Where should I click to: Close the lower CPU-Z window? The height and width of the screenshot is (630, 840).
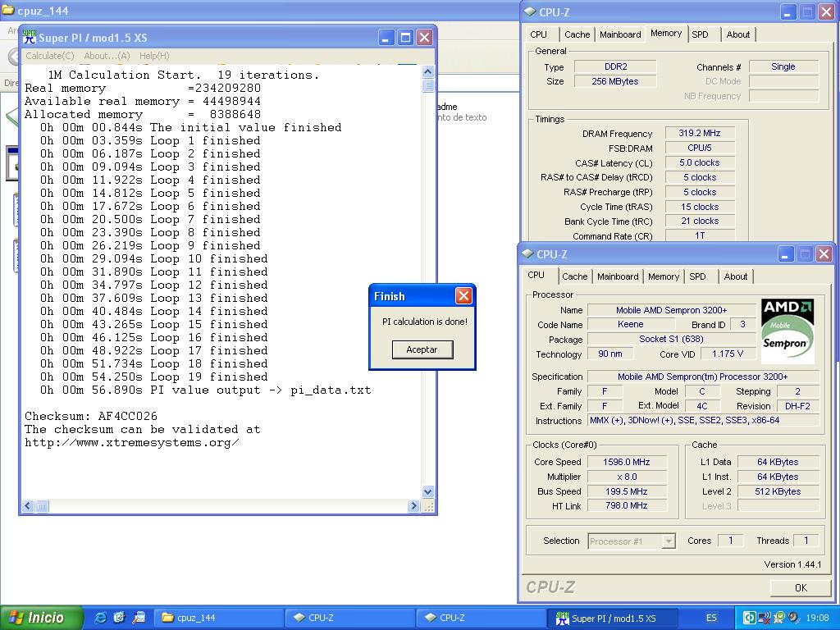[824, 254]
